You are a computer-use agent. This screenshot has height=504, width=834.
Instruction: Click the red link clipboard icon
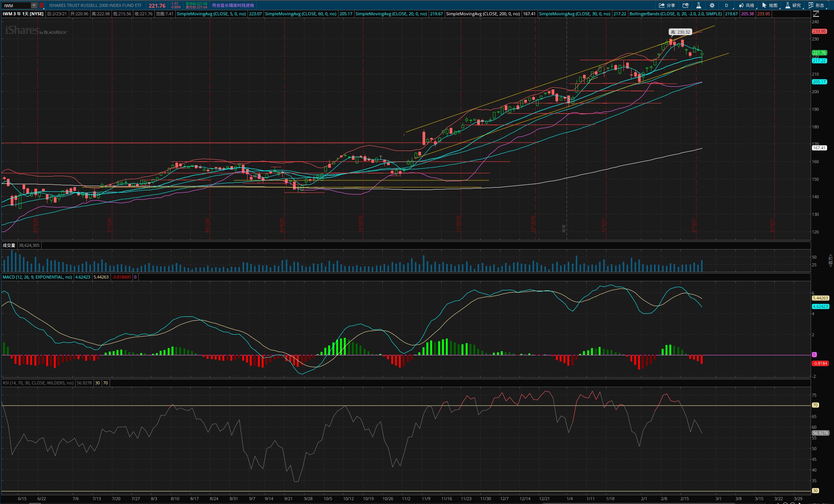pyautogui.click(x=42, y=5)
